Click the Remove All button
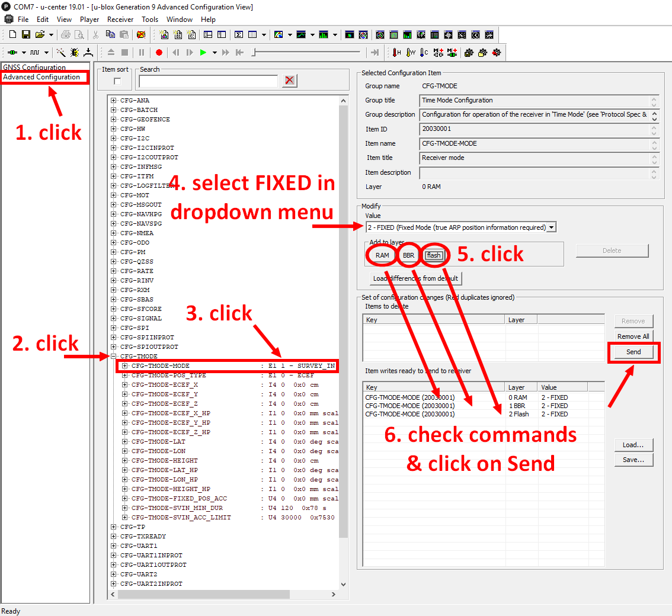672x616 pixels. [633, 336]
